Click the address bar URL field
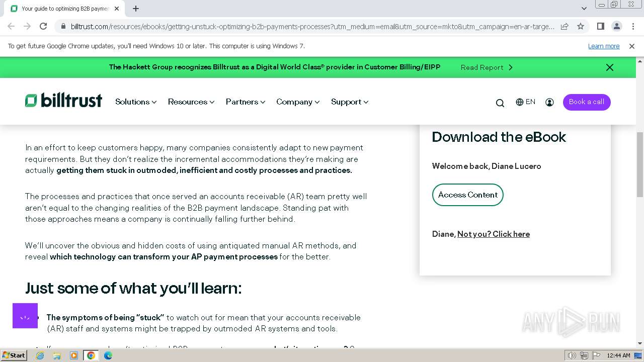The image size is (644, 362). (x=312, y=26)
